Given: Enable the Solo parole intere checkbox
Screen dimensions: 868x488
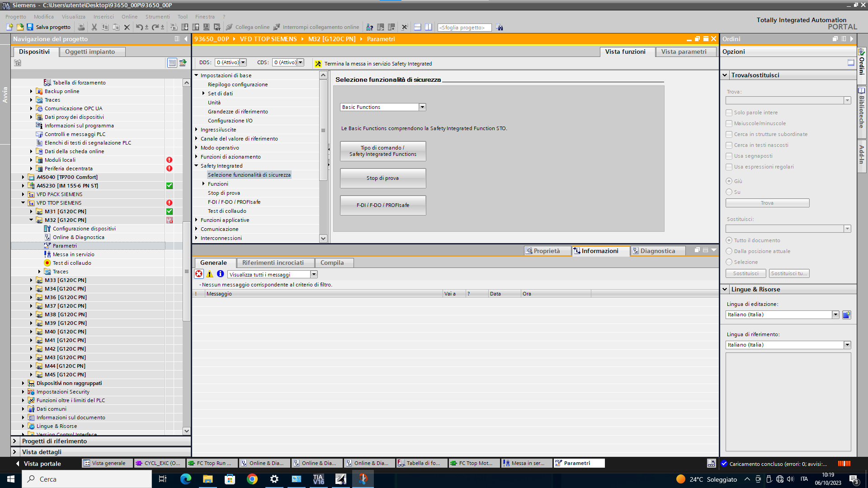Looking at the screenshot, I should (x=729, y=113).
